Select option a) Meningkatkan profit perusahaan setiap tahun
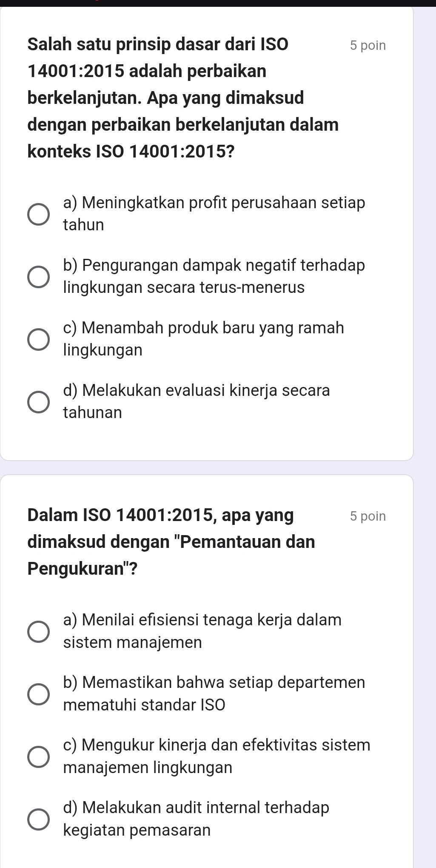The width and height of the screenshot is (436, 868). tap(38, 214)
